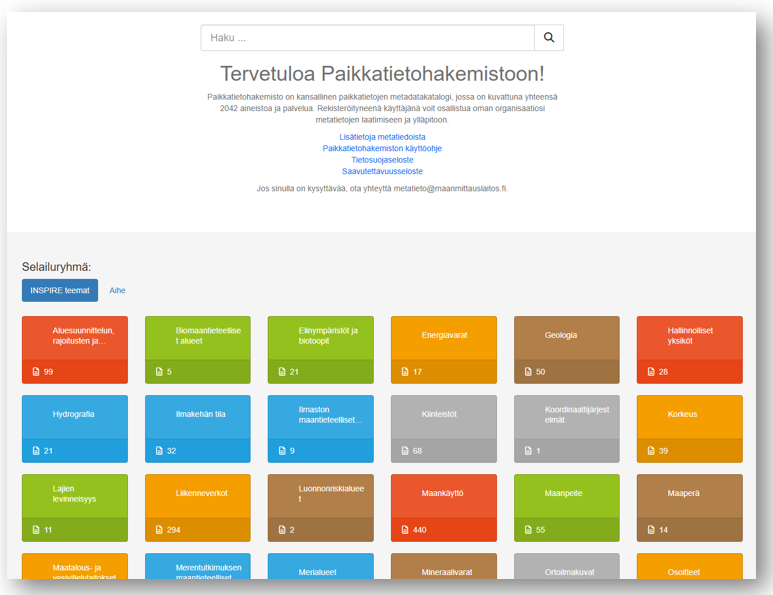Open the Ortoilmakuvat theme card

click(567, 566)
